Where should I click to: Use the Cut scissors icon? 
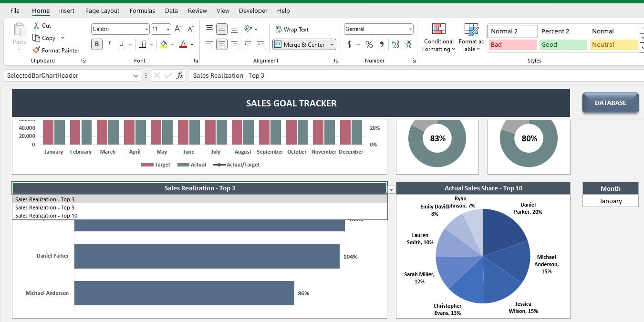36,25
